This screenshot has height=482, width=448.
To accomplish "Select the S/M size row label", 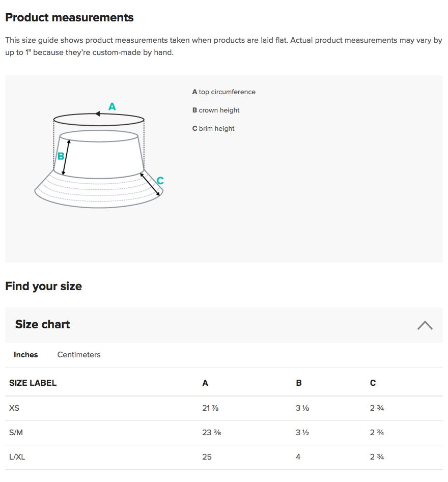I will click(16, 433).
